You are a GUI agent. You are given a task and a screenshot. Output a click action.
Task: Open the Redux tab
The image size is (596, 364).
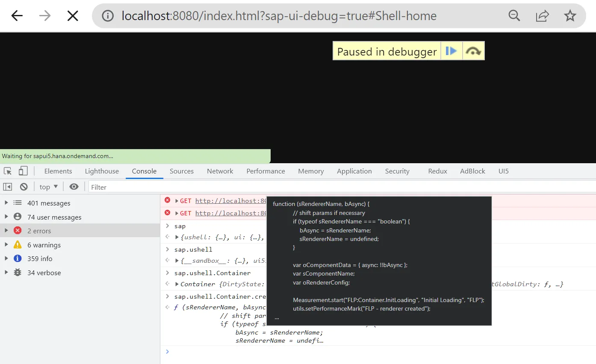point(438,171)
